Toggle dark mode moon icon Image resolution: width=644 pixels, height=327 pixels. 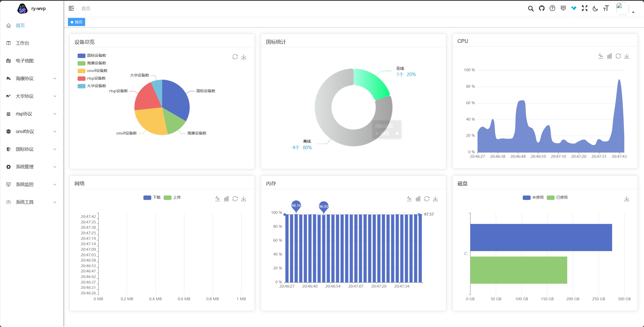(595, 9)
